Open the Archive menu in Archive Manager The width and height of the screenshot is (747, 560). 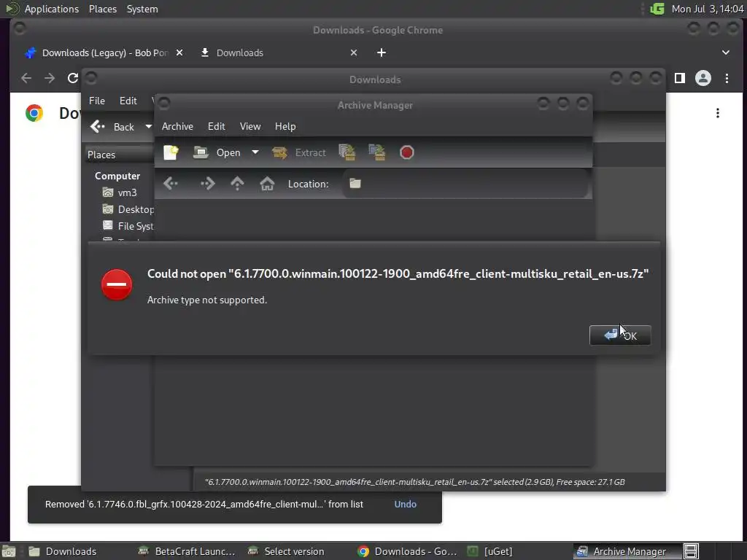(x=177, y=126)
